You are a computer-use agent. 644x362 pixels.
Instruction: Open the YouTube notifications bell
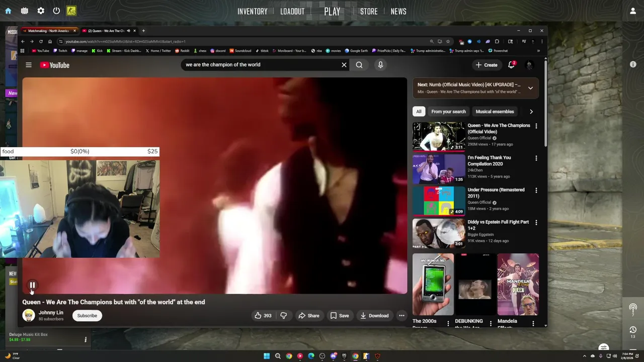(x=511, y=65)
